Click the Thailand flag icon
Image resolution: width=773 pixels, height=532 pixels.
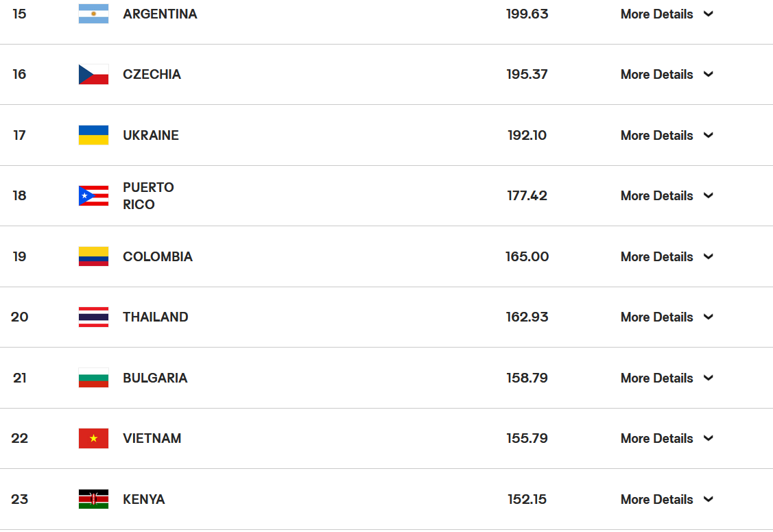click(x=94, y=317)
